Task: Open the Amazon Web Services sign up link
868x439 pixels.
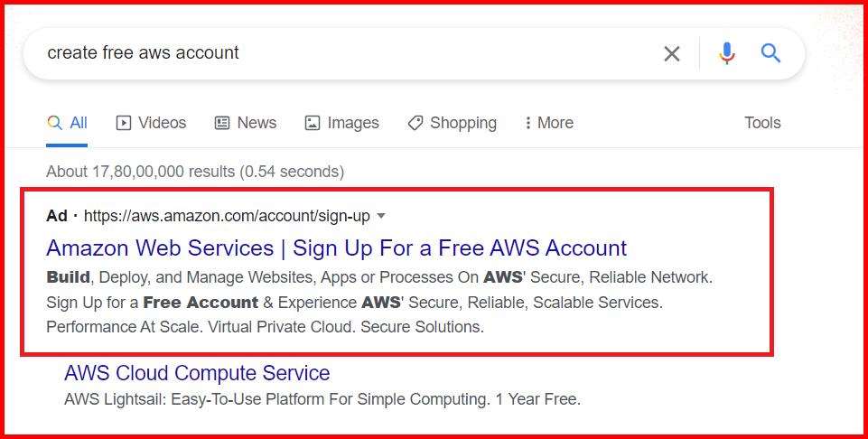Action: (336, 248)
